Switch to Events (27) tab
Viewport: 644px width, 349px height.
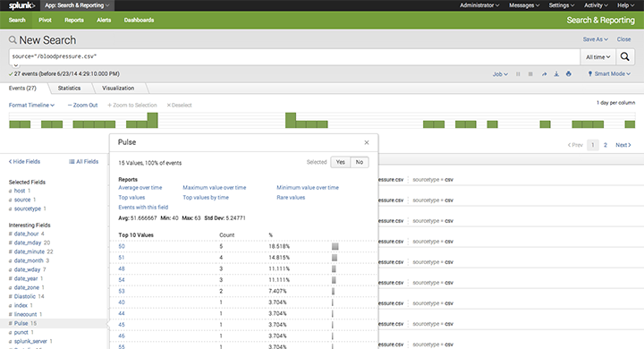22,88
